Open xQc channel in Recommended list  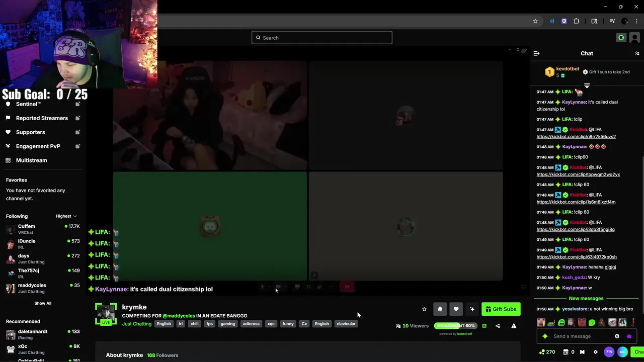[x=43, y=349]
